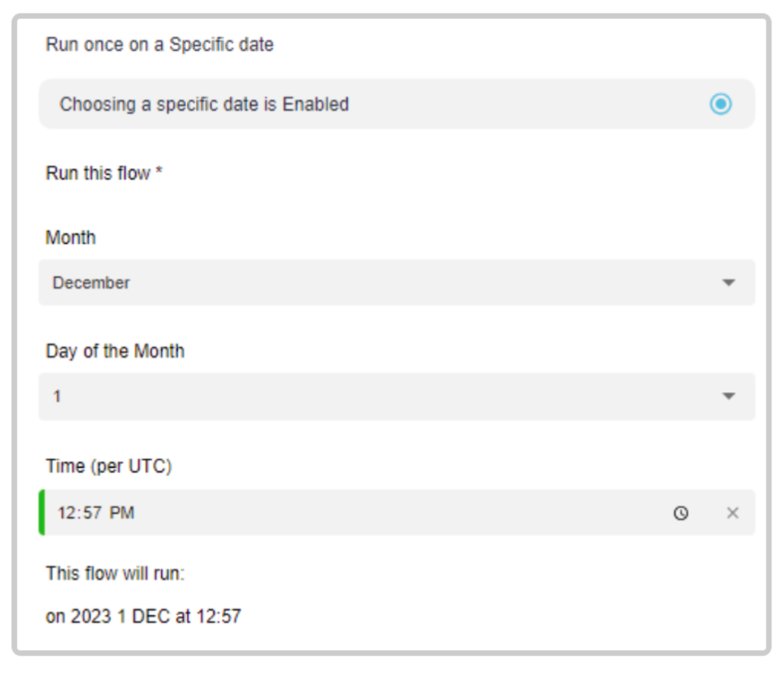Click the 'This flow will run:' label
The width and height of the screenshot is (784, 673).
tap(115, 573)
